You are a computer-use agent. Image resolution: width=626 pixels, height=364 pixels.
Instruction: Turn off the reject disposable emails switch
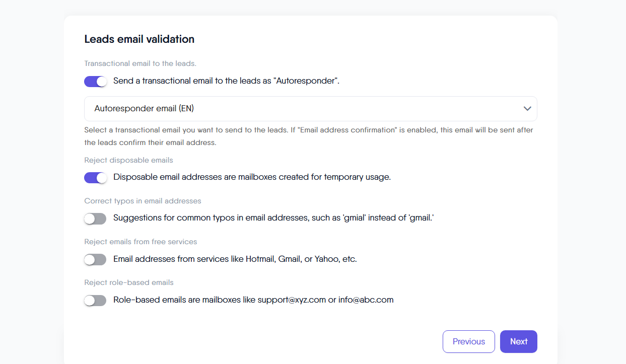(96, 178)
